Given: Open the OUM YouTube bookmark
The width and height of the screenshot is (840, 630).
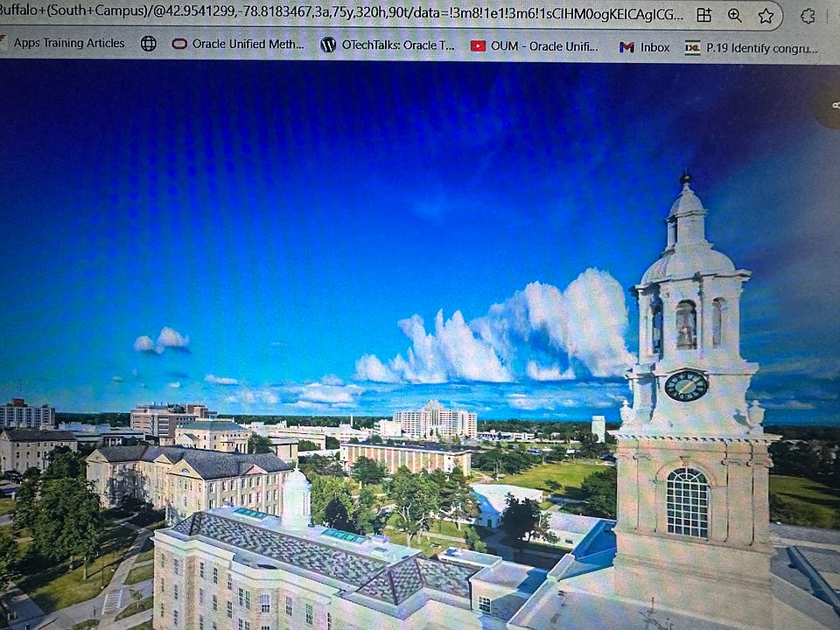Looking at the screenshot, I should (x=535, y=45).
